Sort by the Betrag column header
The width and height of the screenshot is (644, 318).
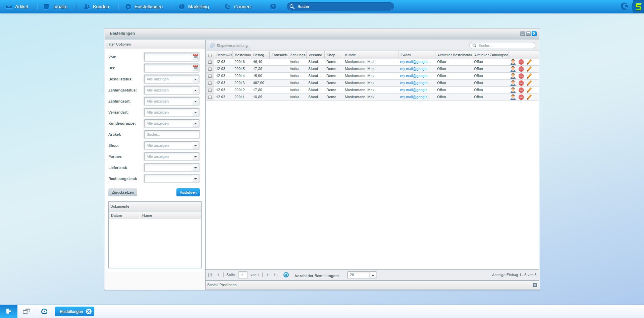[x=260, y=55]
